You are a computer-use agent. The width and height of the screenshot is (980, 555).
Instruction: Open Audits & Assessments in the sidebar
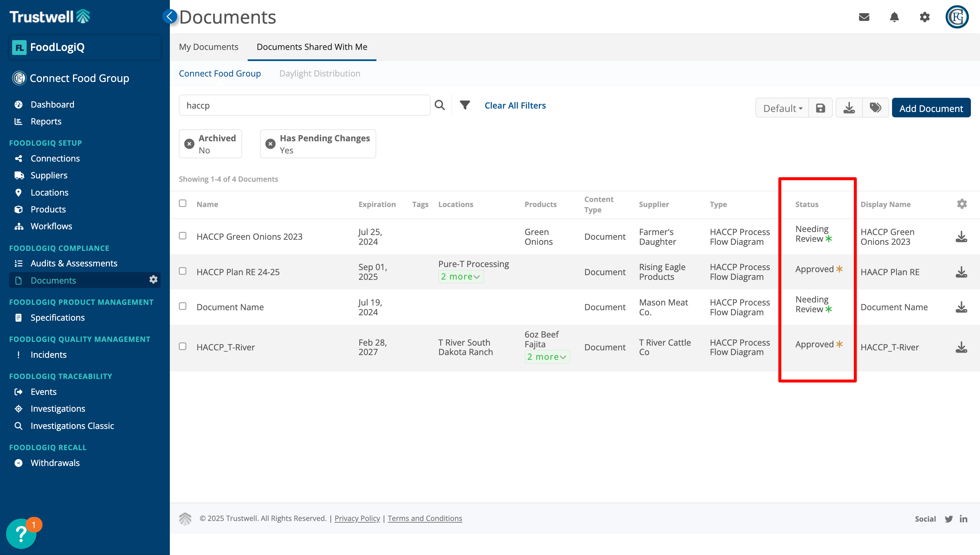point(73,263)
